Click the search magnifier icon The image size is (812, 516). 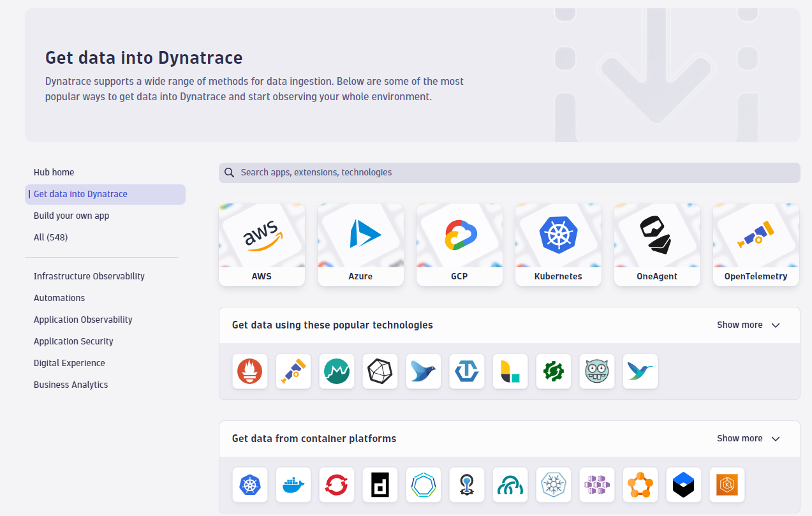[229, 172]
